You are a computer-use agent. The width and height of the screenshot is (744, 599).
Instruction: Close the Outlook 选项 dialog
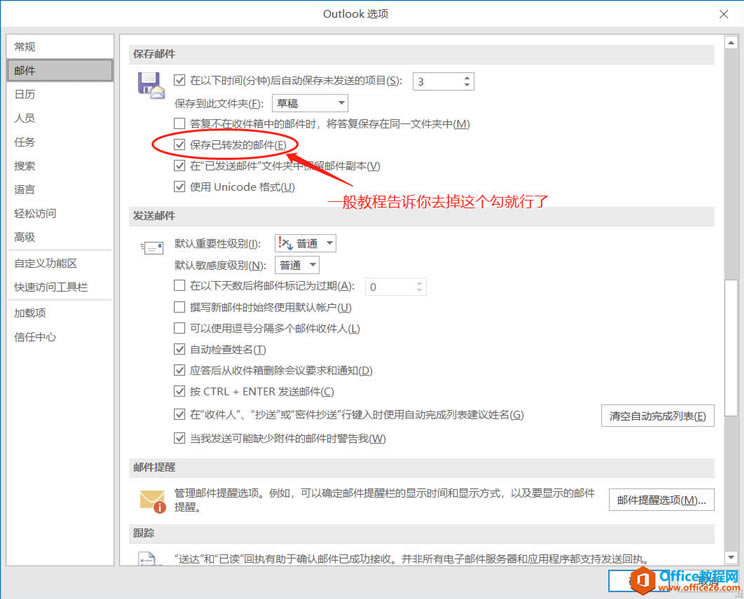[724, 14]
